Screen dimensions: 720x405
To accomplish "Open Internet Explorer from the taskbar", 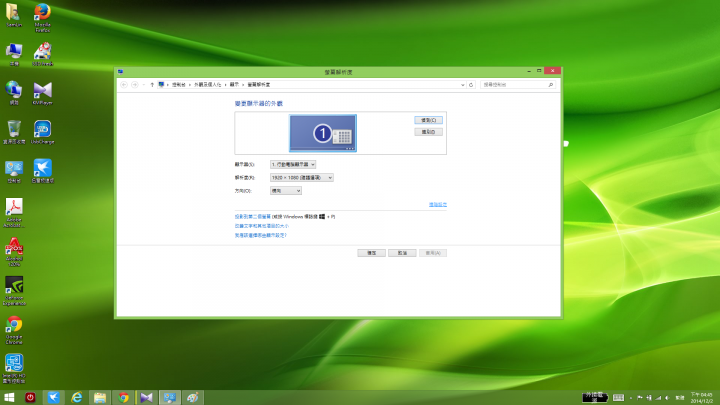I will pos(77,398).
